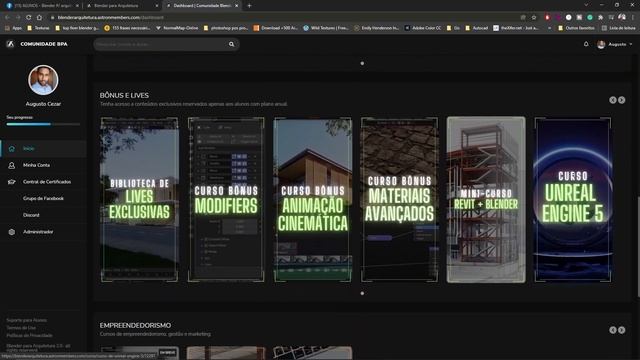The image size is (640, 360).
Task: Click the carousel page dot below Bônus cards
Action: [362, 293]
